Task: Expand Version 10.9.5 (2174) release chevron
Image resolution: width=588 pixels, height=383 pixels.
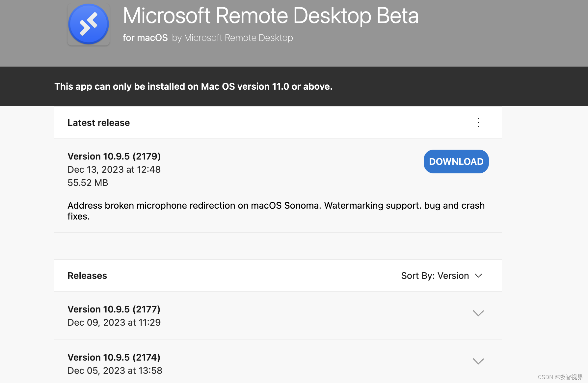Action: click(478, 361)
